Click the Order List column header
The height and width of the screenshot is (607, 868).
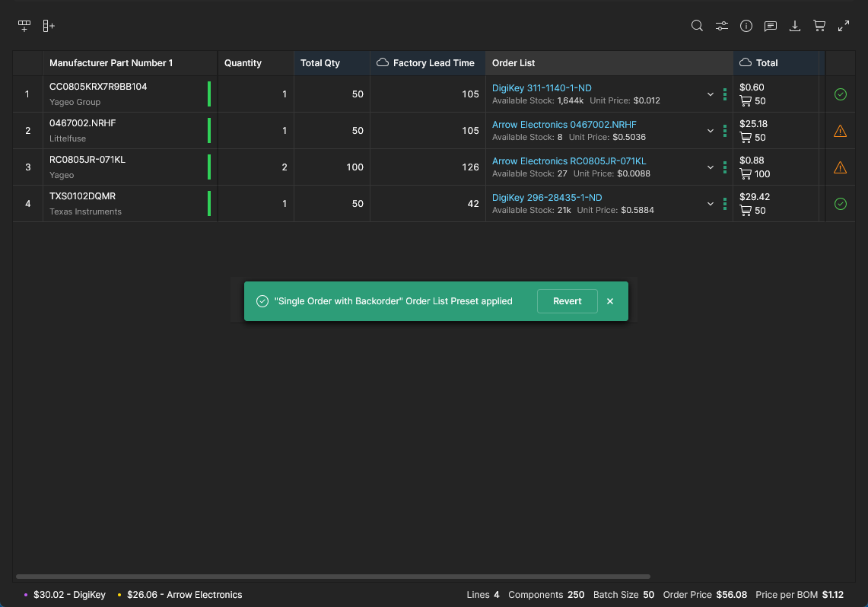(513, 63)
